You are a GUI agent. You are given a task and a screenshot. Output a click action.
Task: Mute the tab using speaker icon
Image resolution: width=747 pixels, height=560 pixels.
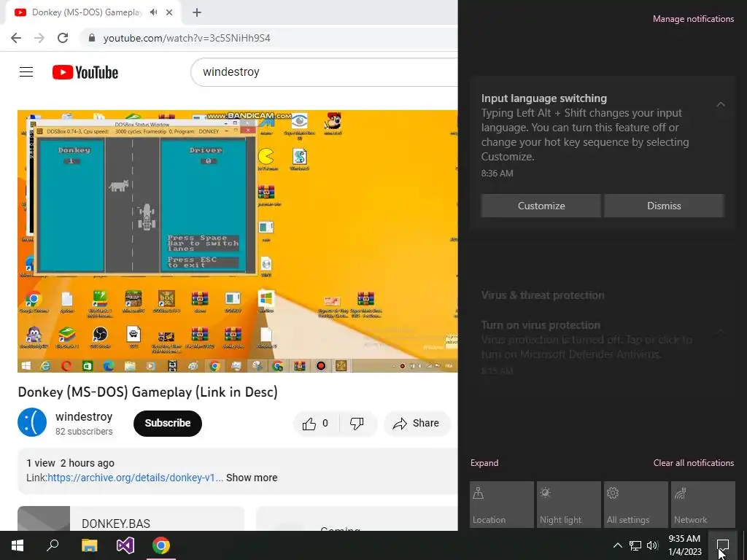pyautogui.click(x=153, y=12)
